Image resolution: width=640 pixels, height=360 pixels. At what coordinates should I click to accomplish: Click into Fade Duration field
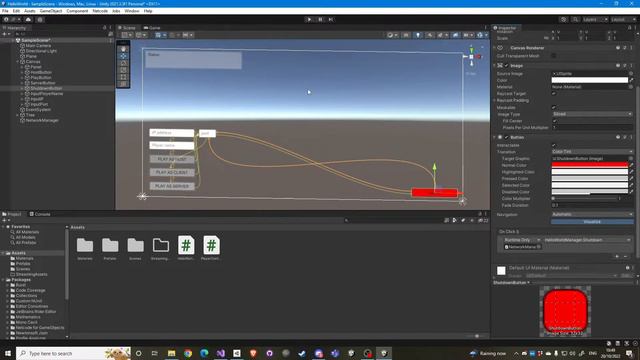pyautogui.click(x=592, y=205)
